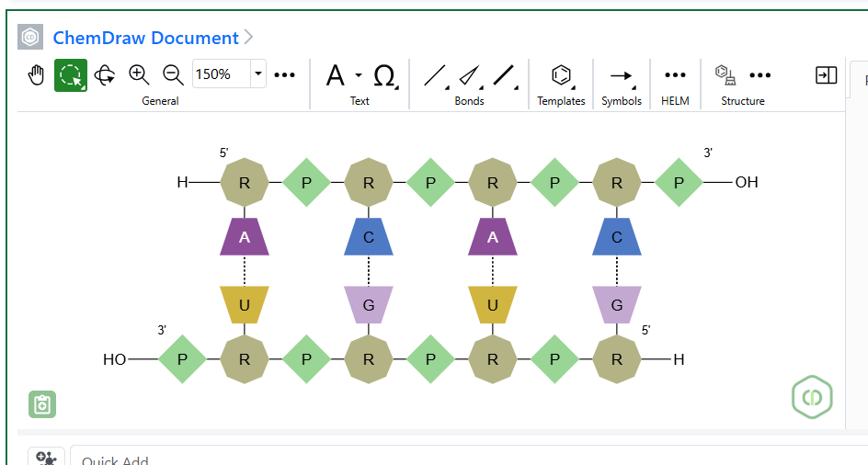Choose the wedge bond tool

(469, 75)
